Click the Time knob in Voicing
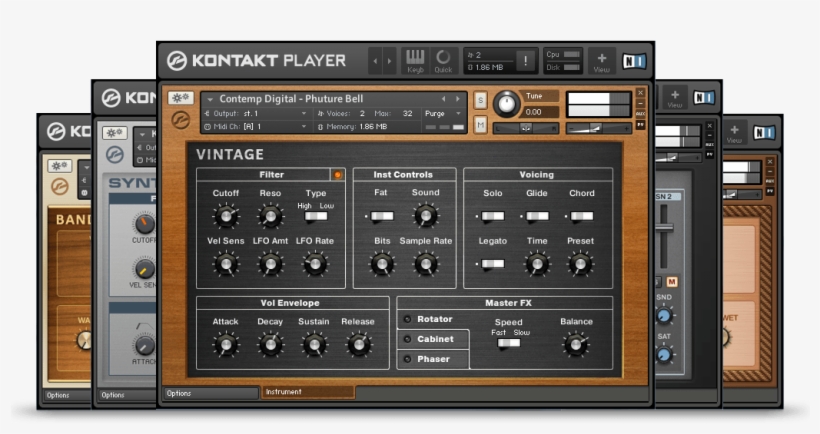 pyautogui.click(x=537, y=264)
